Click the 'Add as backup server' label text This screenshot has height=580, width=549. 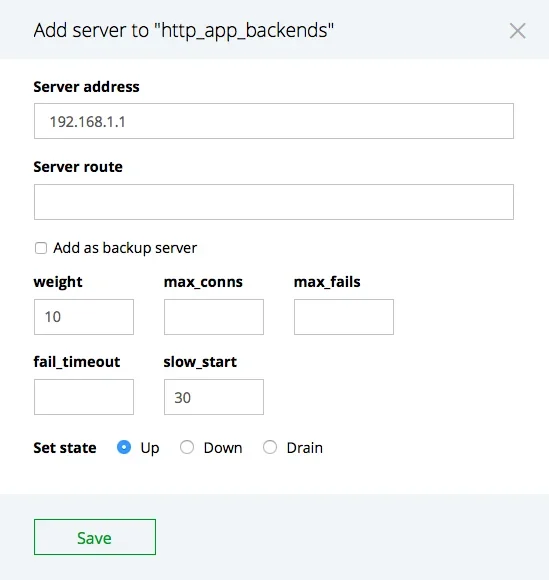pyautogui.click(x=125, y=248)
